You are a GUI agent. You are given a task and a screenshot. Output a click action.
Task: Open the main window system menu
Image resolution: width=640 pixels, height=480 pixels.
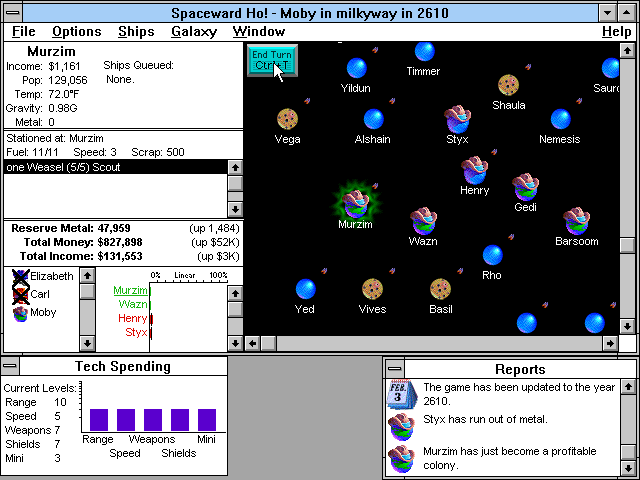click(x=13, y=13)
